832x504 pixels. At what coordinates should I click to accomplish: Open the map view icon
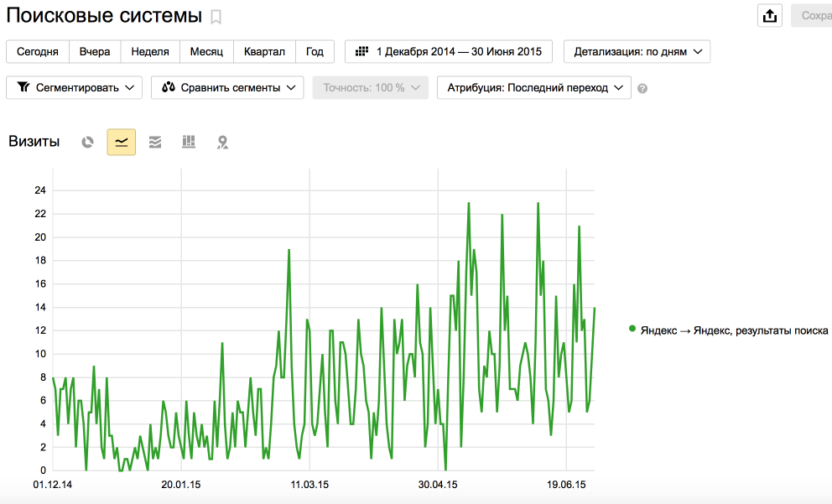222,143
